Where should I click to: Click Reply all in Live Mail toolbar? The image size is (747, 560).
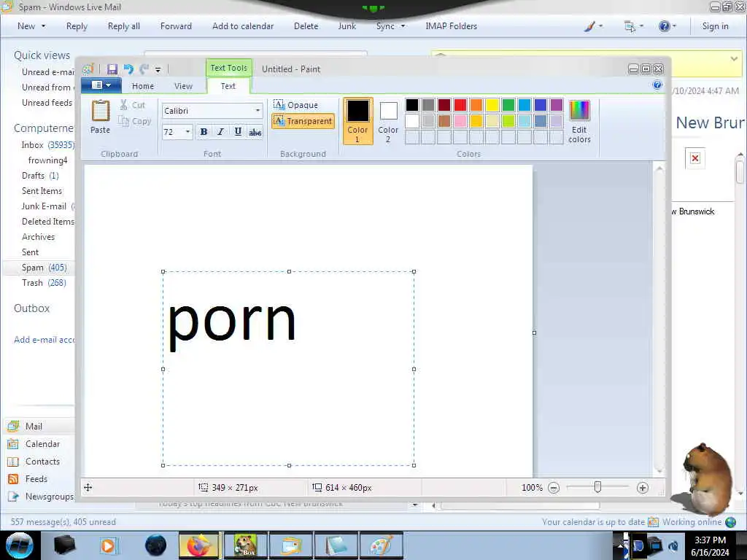(124, 26)
